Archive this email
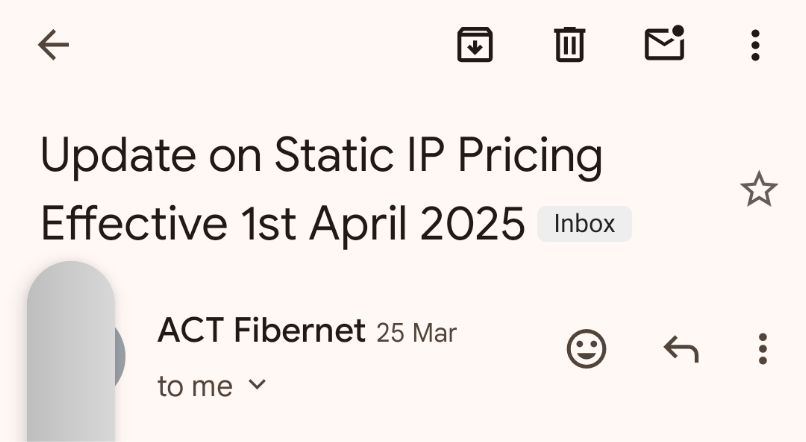The height and width of the screenshot is (442, 806). 475,45
